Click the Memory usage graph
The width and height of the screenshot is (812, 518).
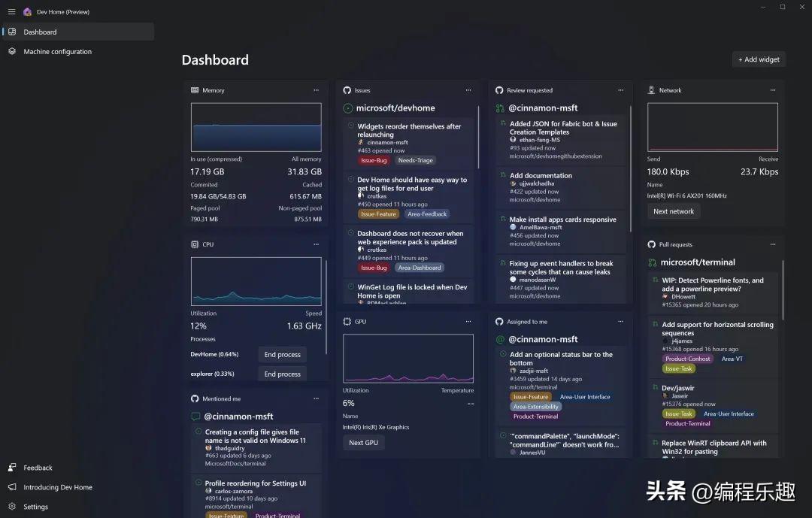click(x=256, y=127)
